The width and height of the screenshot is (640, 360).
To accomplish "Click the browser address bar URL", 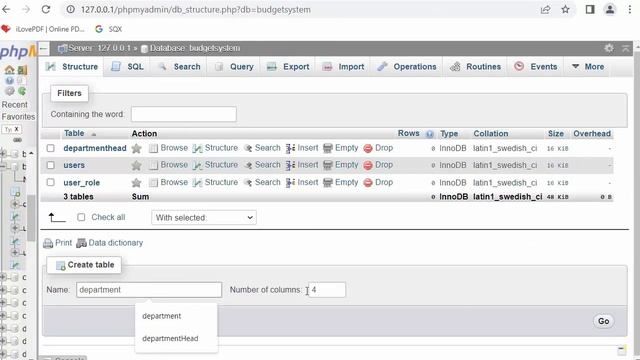I will pyautogui.click(x=196, y=9).
